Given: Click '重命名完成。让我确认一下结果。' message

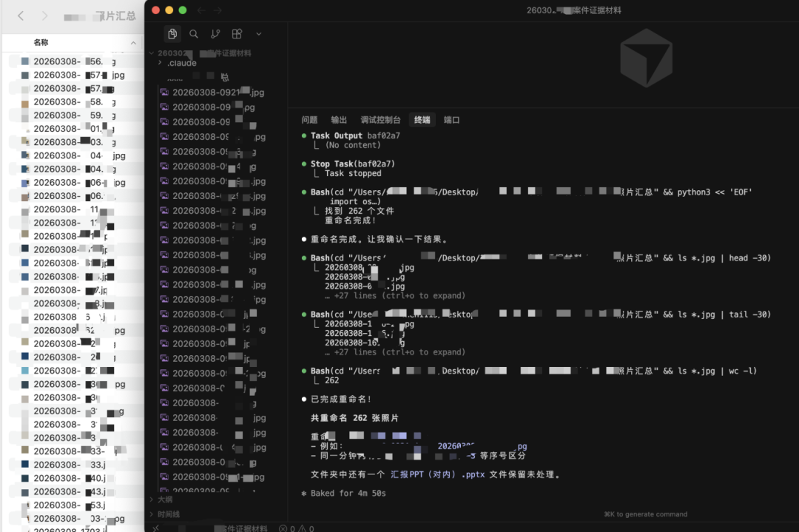Looking at the screenshot, I should (379, 239).
